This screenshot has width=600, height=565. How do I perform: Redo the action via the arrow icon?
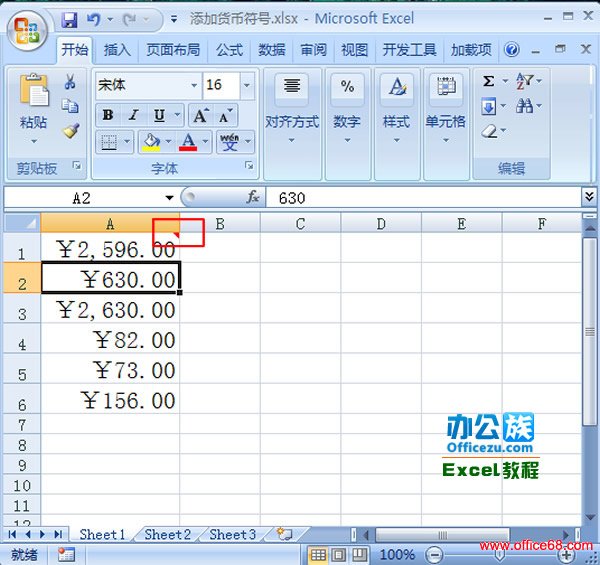pyautogui.click(x=129, y=19)
